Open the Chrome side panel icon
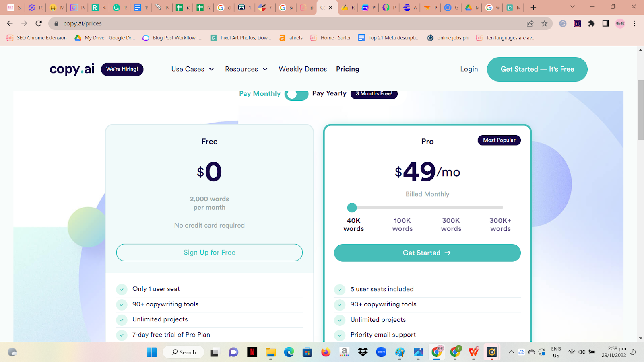Viewport: 644px width, 362px height. (x=605, y=23)
